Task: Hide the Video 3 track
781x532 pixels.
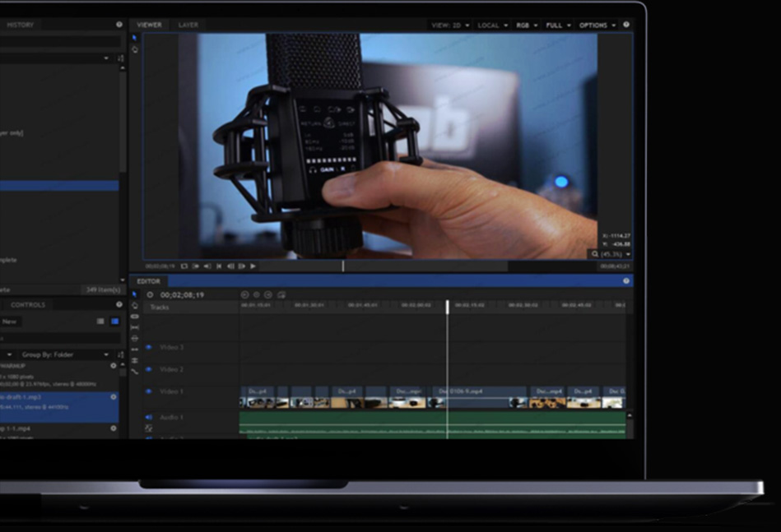Action: pos(149,348)
